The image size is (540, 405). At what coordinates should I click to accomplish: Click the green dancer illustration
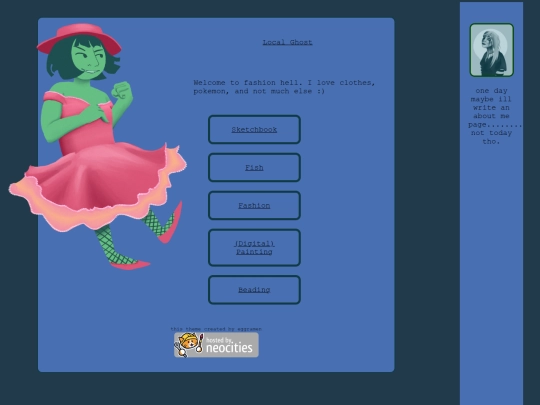click(97, 146)
